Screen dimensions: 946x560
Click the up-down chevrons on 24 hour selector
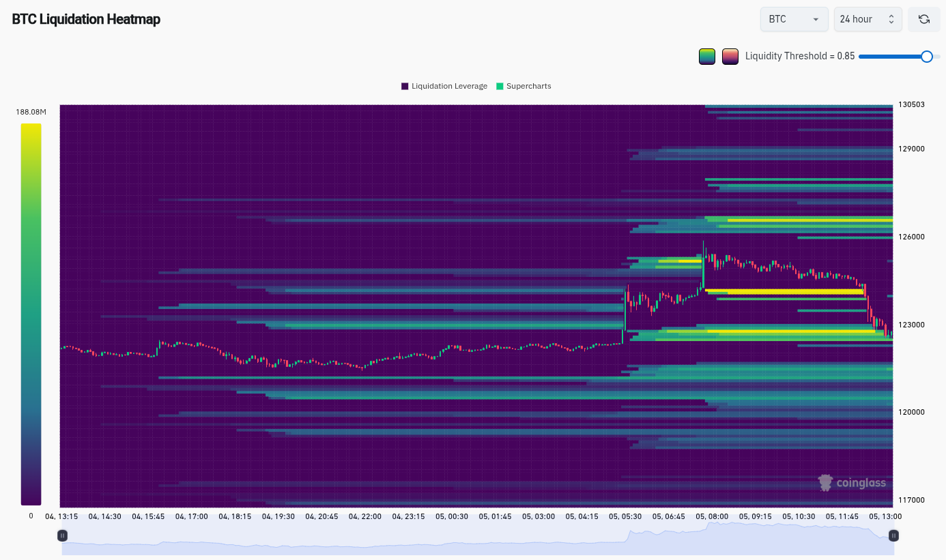pos(891,19)
